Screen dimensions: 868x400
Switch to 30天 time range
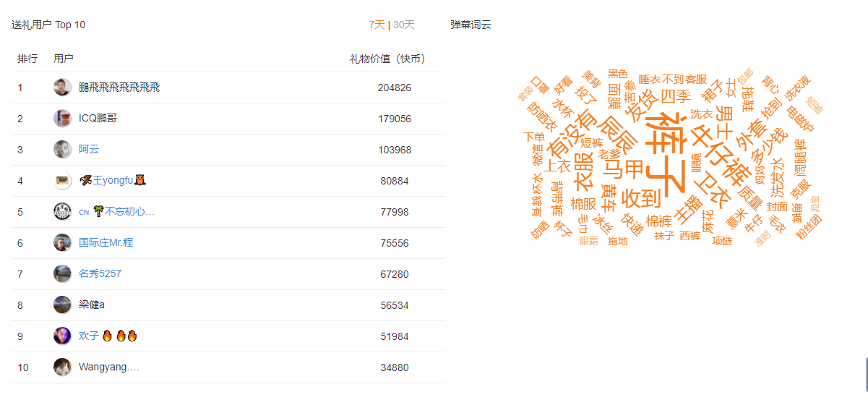(x=404, y=25)
